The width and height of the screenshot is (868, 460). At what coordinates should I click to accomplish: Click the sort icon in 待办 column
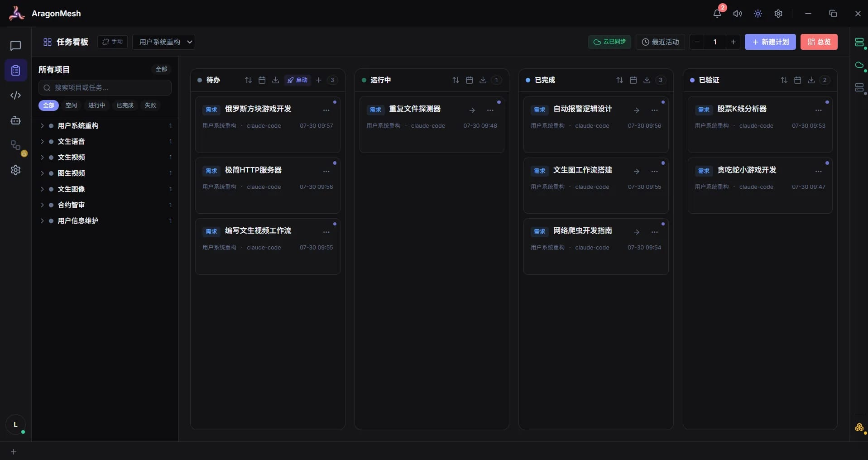coord(248,80)
